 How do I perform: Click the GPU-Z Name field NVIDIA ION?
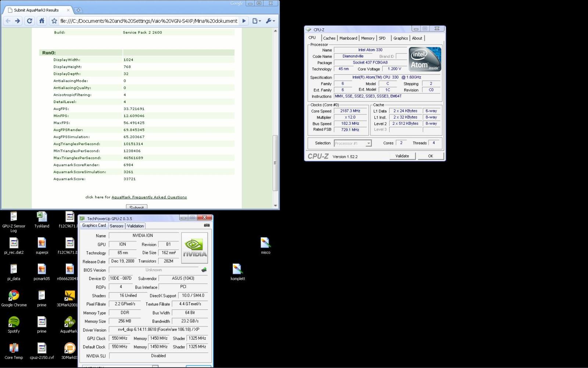tap(143, 236)
